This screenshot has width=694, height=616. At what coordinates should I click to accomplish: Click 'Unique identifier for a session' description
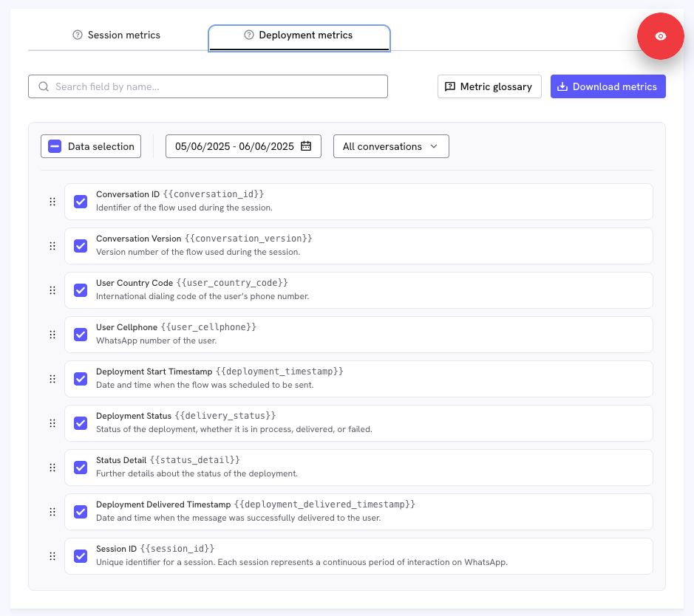coord(302,562)
